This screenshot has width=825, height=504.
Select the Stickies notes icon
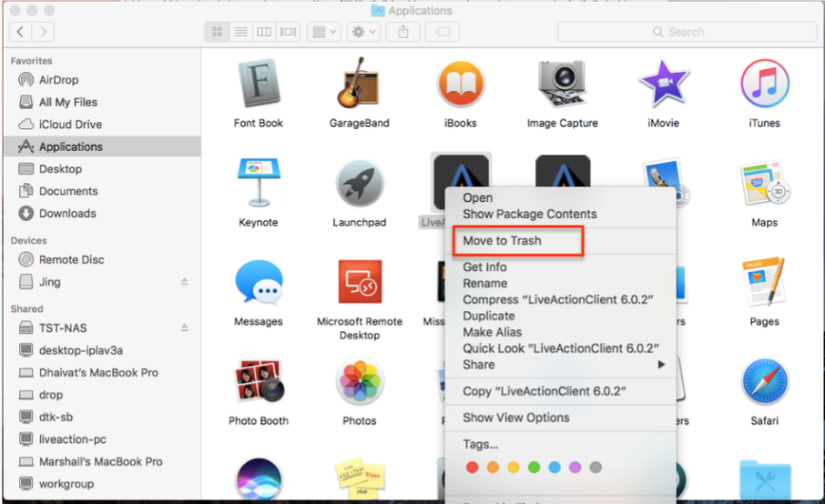coord(360,479)
